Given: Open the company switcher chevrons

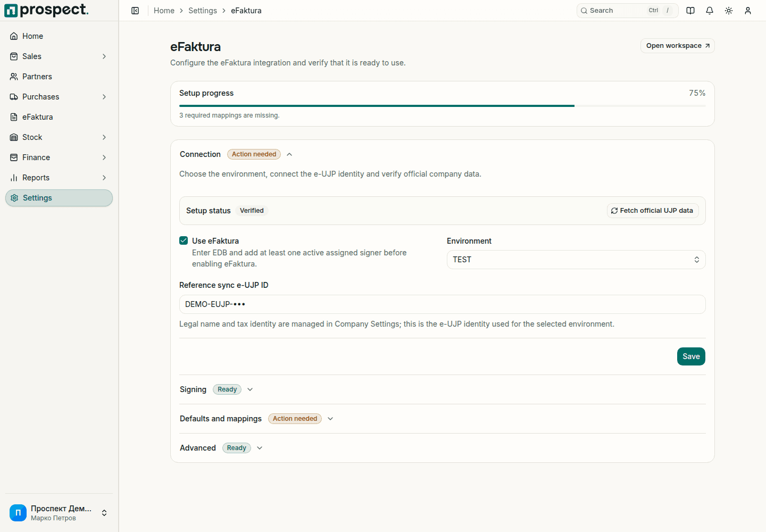Looking at the screenshot, I should tap(104, 513).
